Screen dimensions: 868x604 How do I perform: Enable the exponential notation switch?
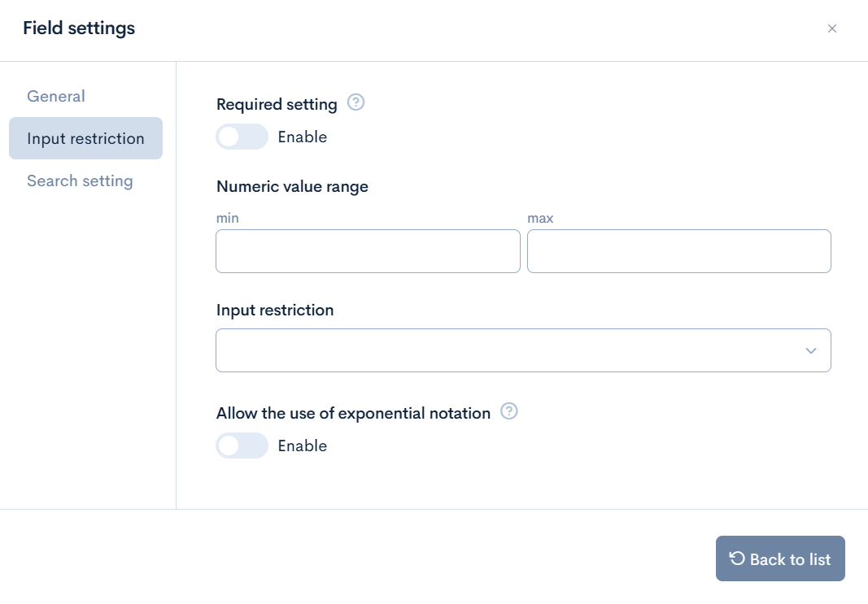tap(242, 445)
